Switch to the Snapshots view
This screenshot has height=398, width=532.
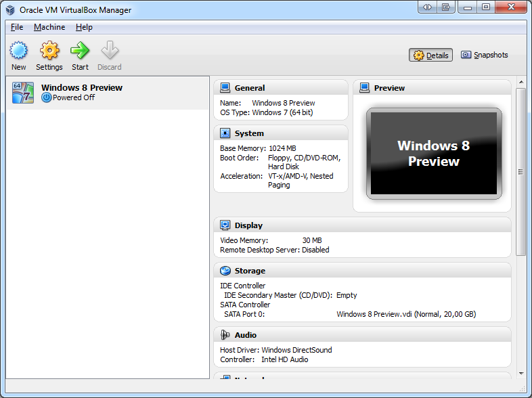click(484, 56)
